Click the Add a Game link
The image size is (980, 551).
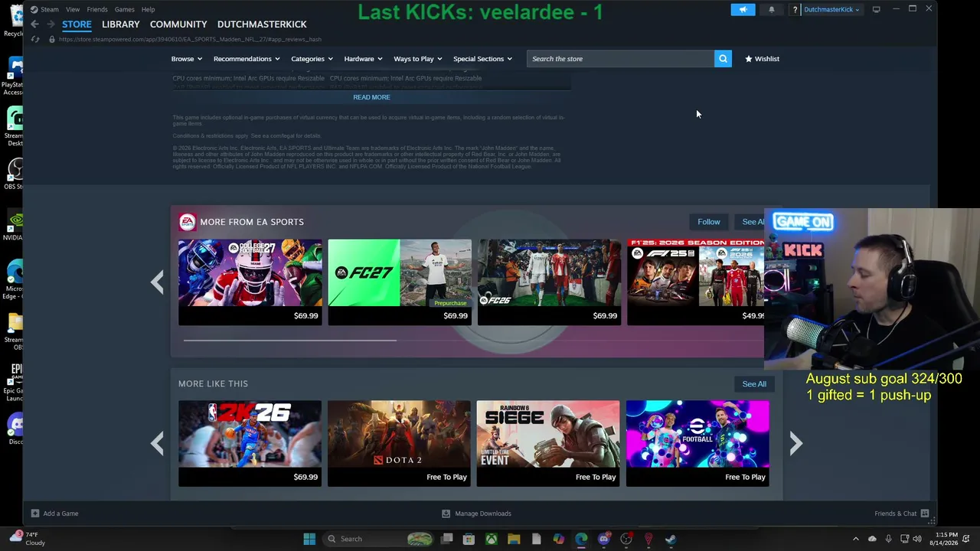point(60,514)
